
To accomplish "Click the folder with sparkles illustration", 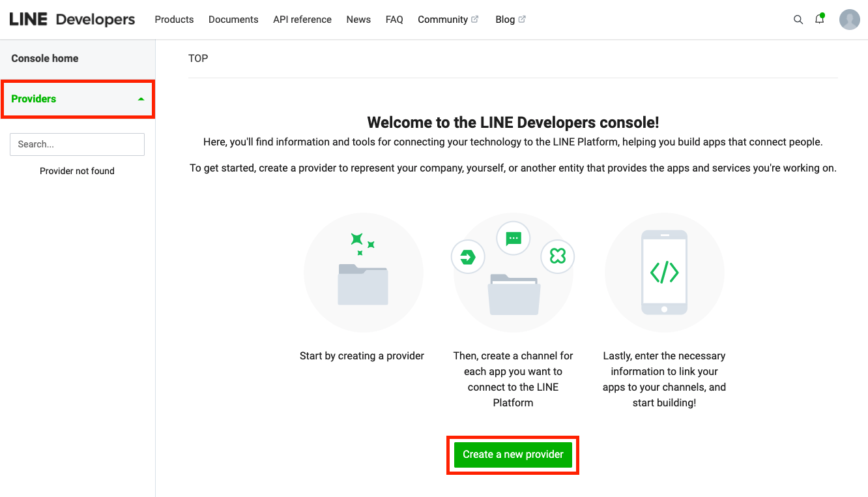I will tap(363, 273).
